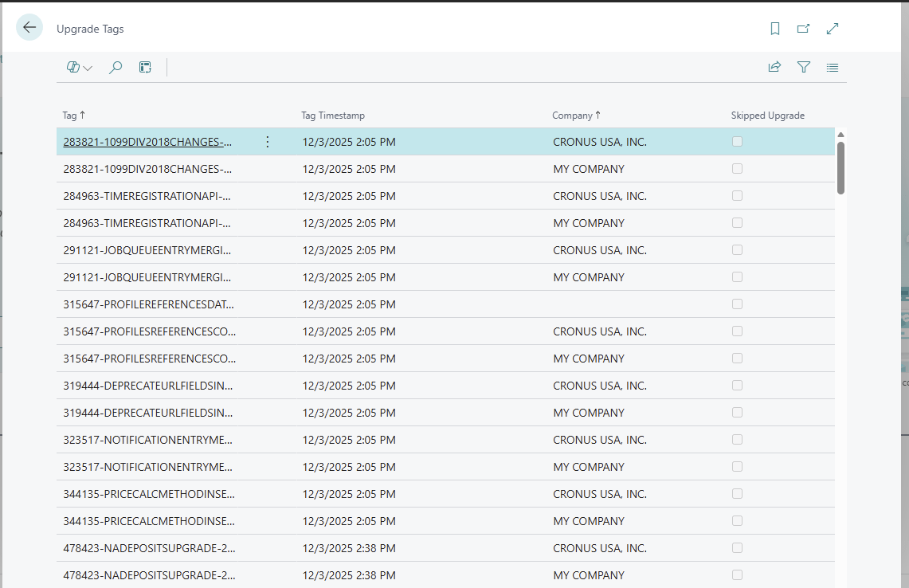The height and width of the screenshot is (588, 909).
Task: Bookmark the Upgrade Tags page
Action: pos(774,29)
